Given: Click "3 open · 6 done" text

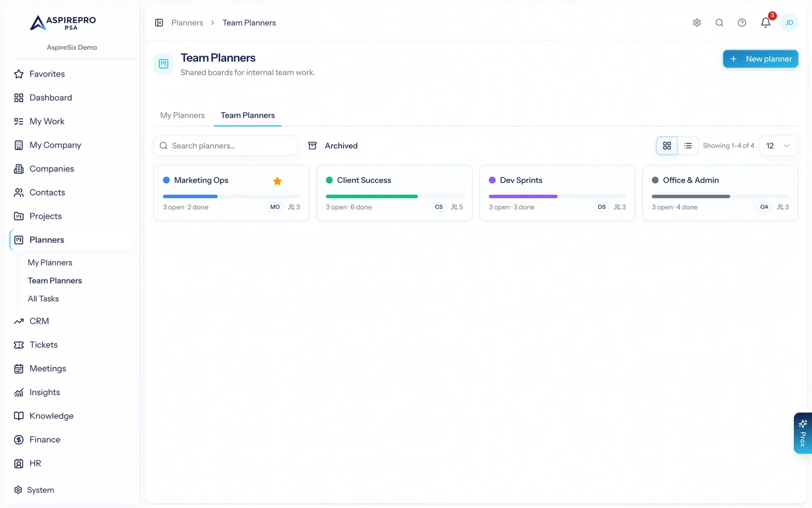Looking at the screenshot, I should pyautogui.click(x=349, y=207).
